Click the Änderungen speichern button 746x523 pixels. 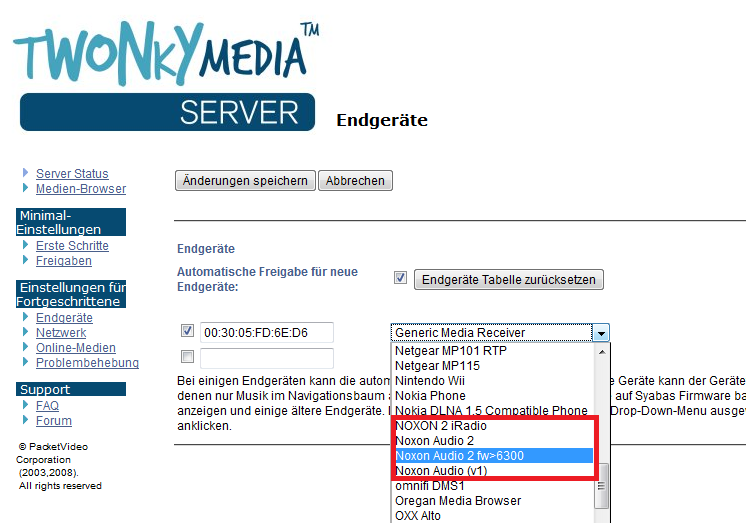point(245,181)
